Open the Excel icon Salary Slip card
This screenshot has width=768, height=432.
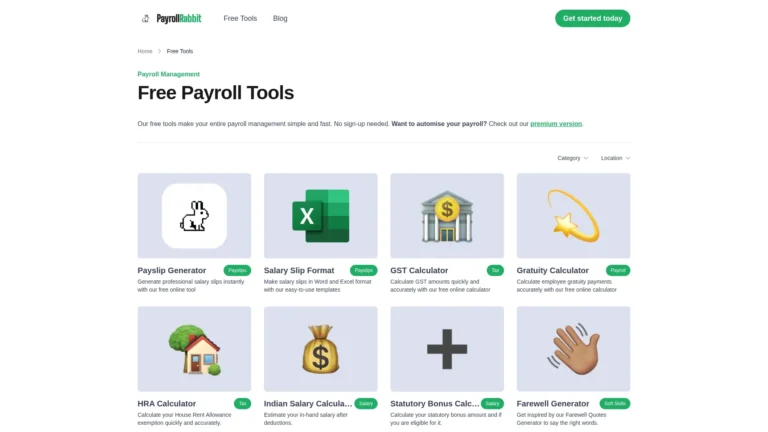tap(321, 216)
